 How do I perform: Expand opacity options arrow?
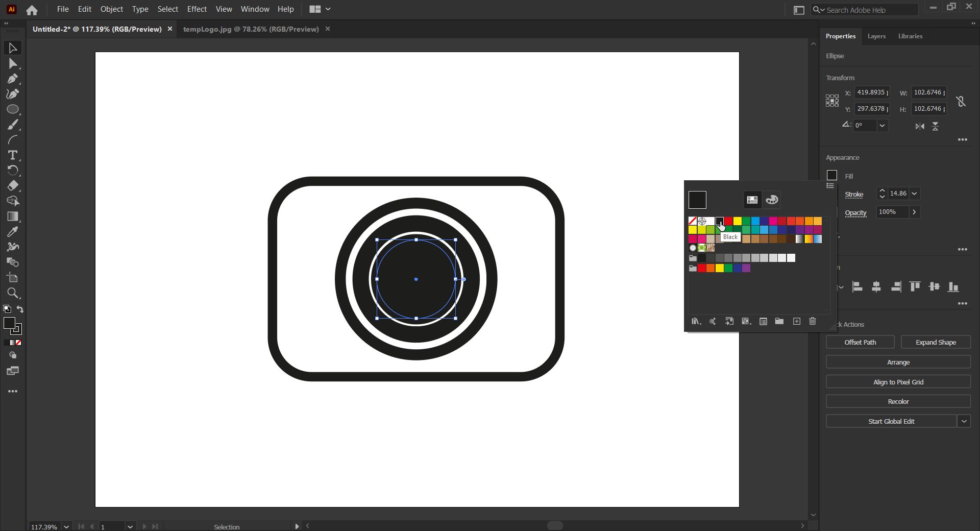point(914,212)
